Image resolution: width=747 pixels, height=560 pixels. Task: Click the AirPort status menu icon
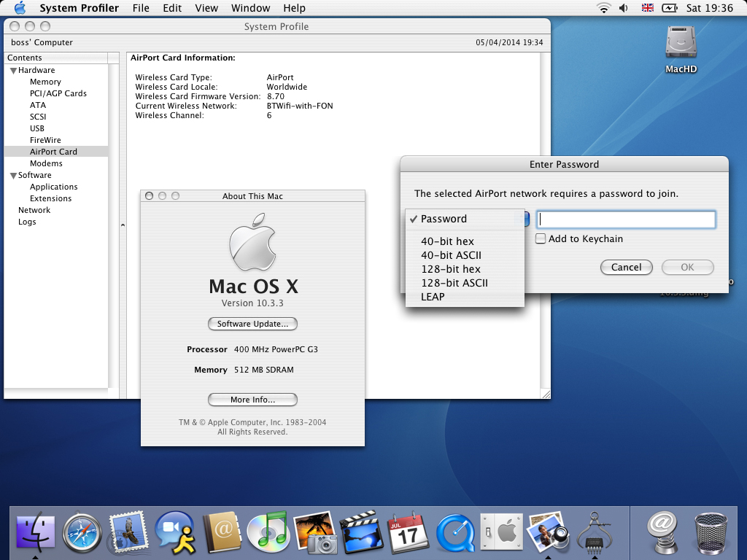[x=603, y=8]
